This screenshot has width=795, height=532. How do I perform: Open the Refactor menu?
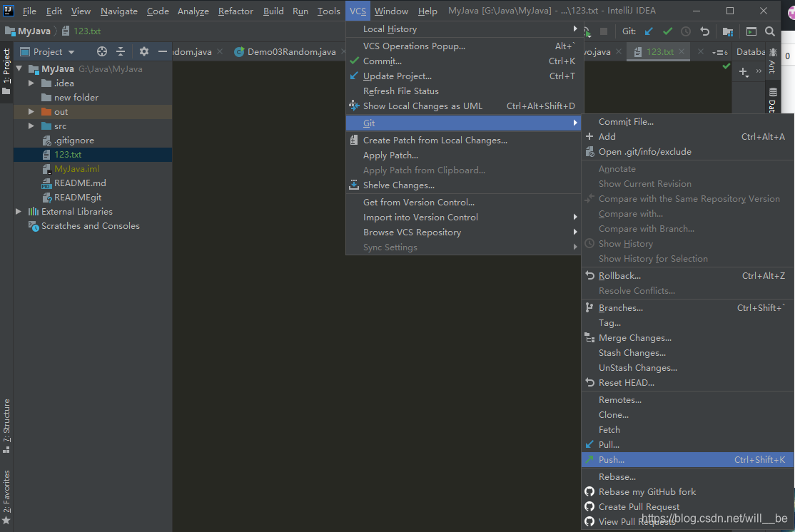coord(236,11)
